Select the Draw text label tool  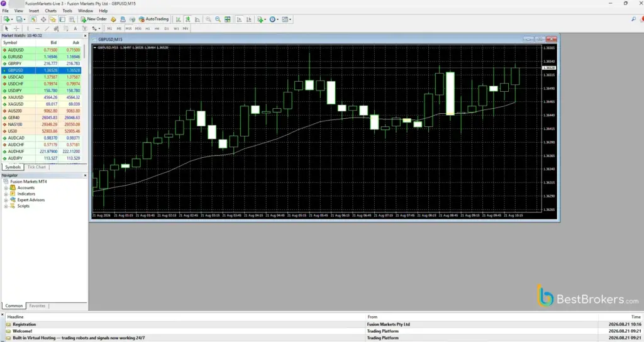[x=85, y=28]
